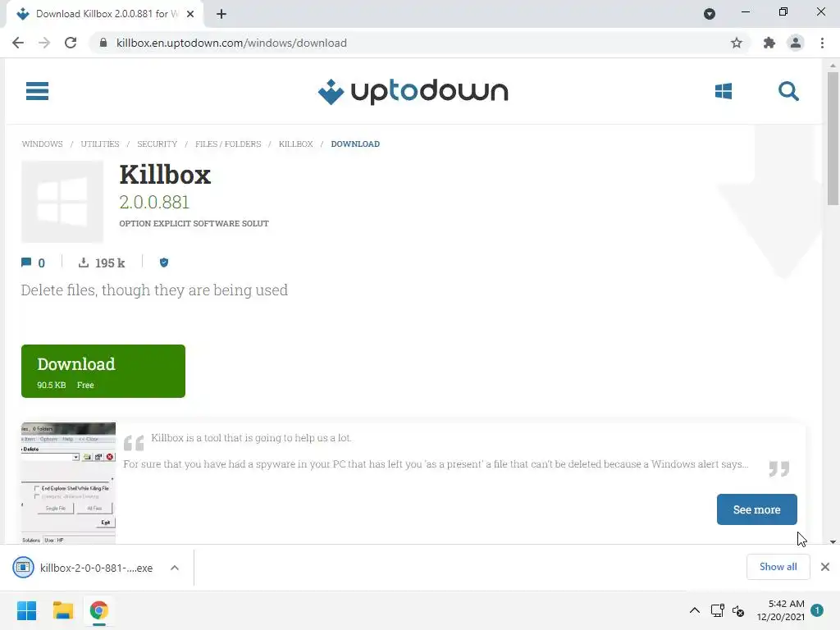Image resolution: width=840 pixels, height=630 pixels.
Task: Select the UTILITIES breadcrumb
Action: 100,144
